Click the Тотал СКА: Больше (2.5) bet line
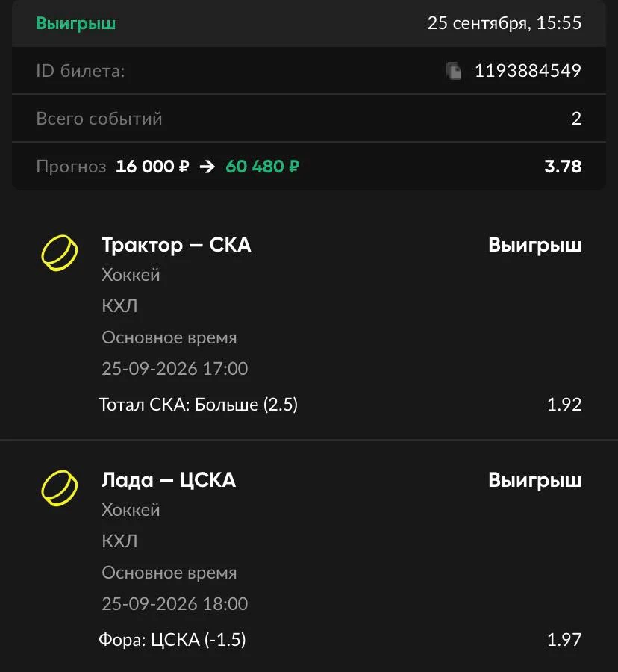This screenshot has height=672, width=618. tap(199, 405)
